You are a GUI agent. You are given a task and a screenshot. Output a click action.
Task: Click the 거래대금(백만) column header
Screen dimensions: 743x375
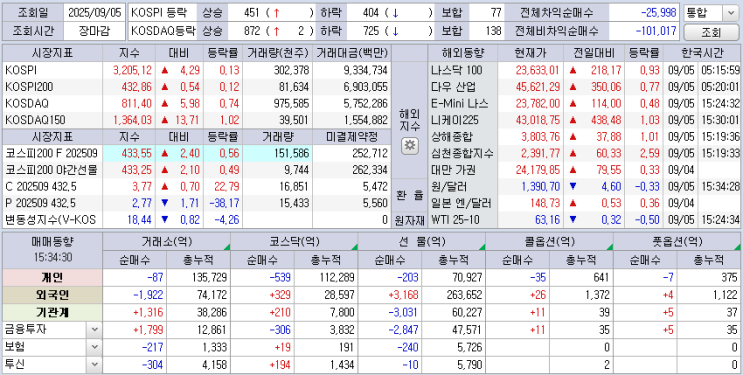352,53
